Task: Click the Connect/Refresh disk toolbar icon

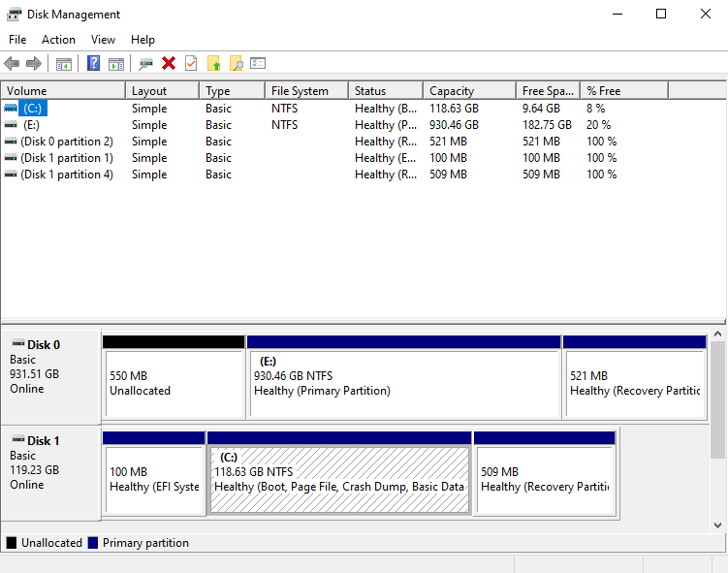Action: pos(145,64)
